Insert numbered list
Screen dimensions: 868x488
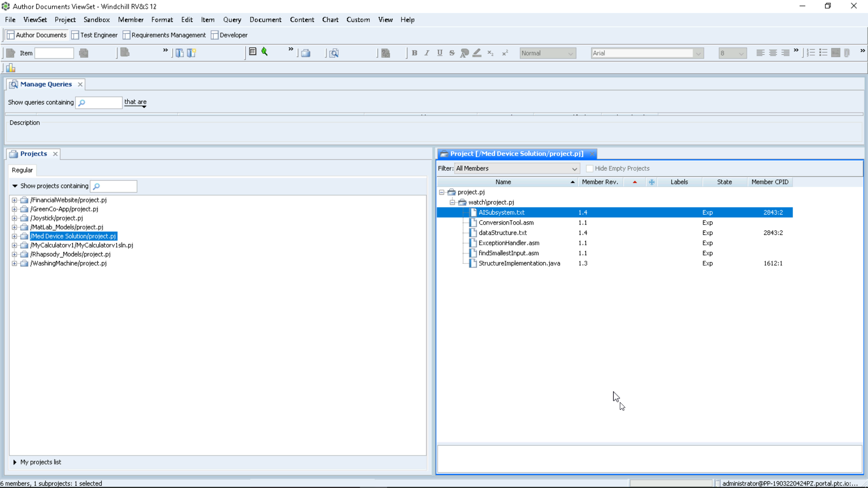[x=811, y=53]
